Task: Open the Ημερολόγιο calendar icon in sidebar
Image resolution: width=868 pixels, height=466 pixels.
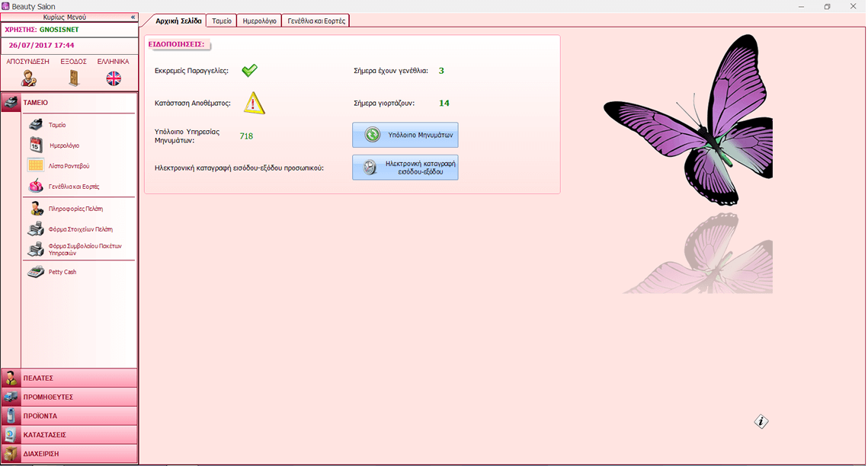Action: 36,145
